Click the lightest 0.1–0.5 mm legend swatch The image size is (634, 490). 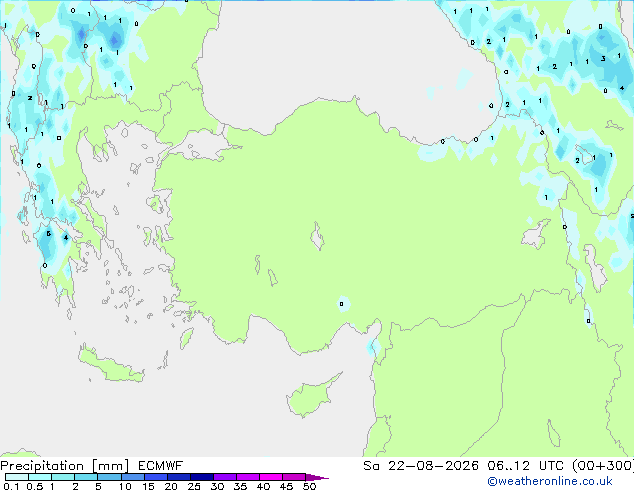[x=17, y=477]
